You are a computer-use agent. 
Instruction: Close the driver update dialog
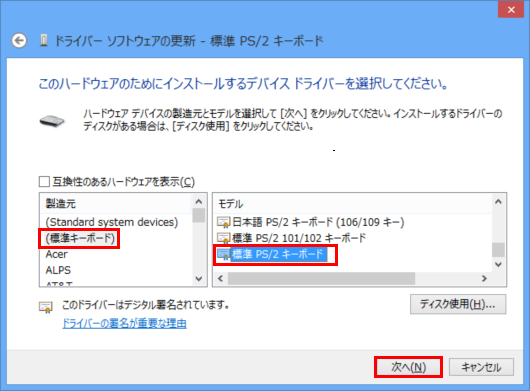point(511,10)
